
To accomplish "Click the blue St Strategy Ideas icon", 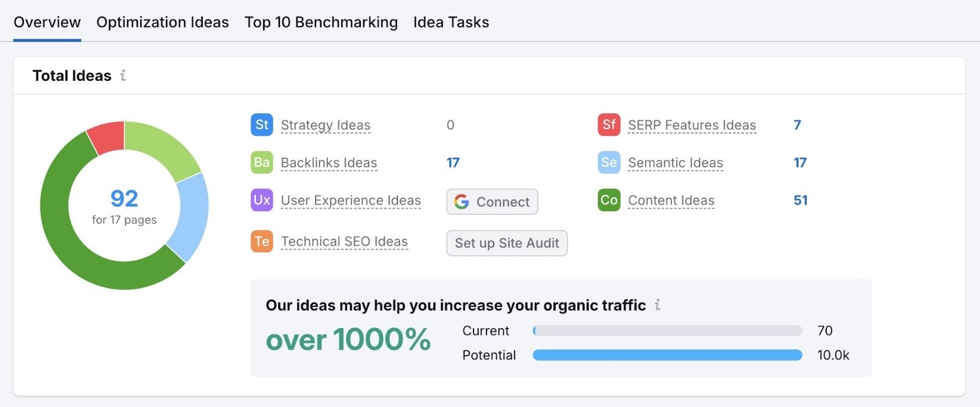I will pos(262,125).
